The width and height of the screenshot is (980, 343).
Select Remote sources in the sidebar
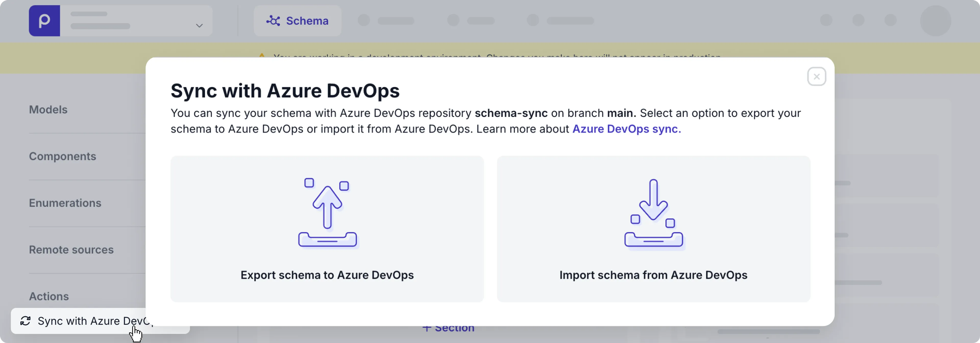(x=71, y=249)
